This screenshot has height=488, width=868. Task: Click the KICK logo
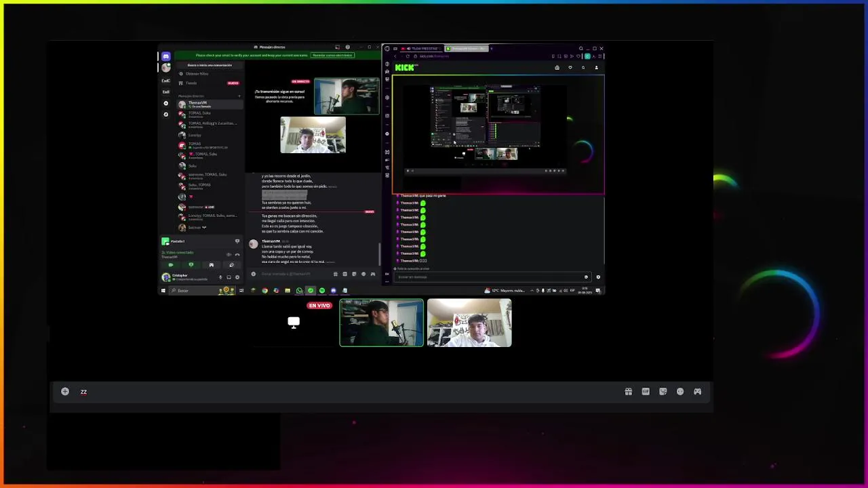click(x=406, y=68)
